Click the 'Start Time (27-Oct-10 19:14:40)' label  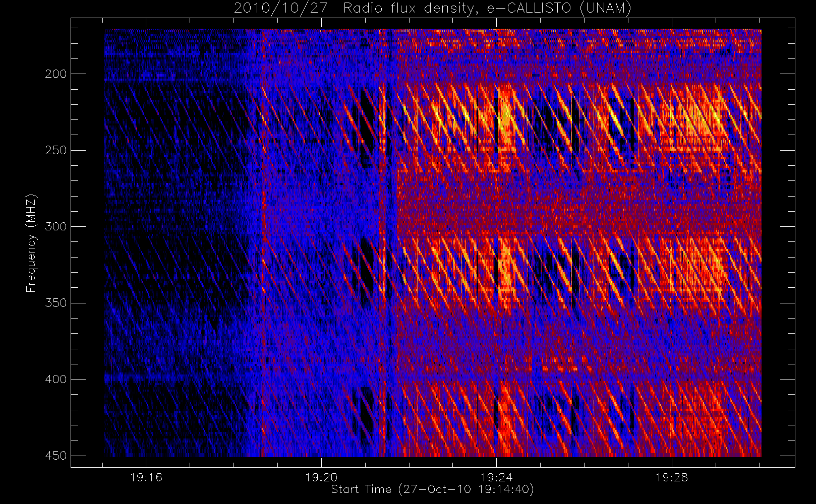click(432, 489)
